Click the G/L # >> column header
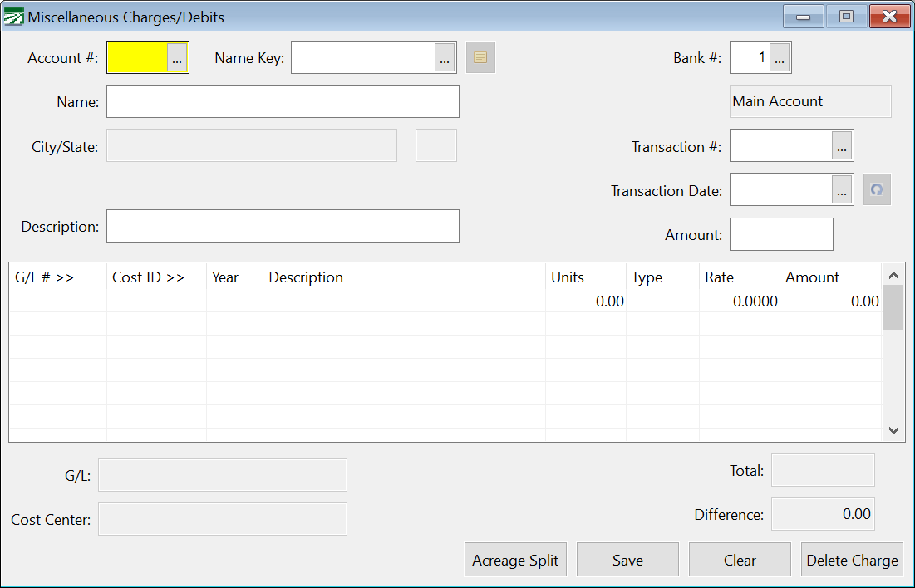The height and width of the screenshot is (588, 915). click(x=45, y=277)
